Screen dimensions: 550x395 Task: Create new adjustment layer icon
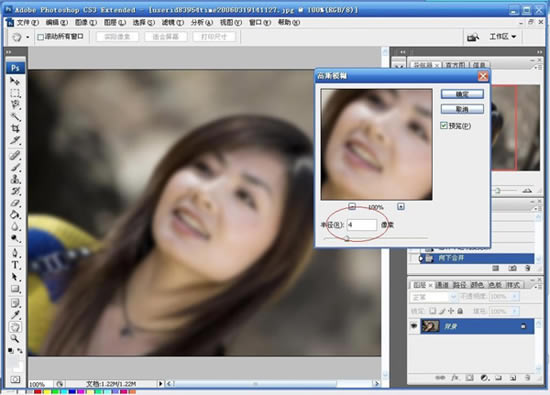(484, 378)
